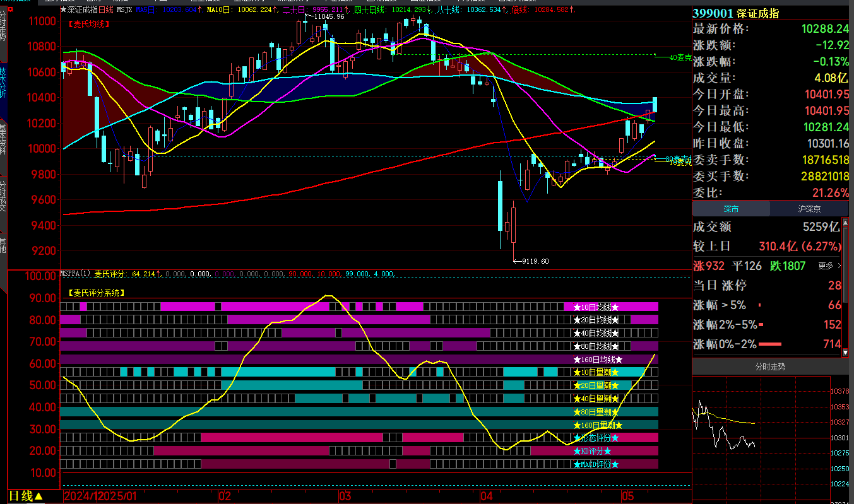854x504 pixels.
Task: Click the 涨幅2%-5% row count 152
Action: click(x=833, y=325)
